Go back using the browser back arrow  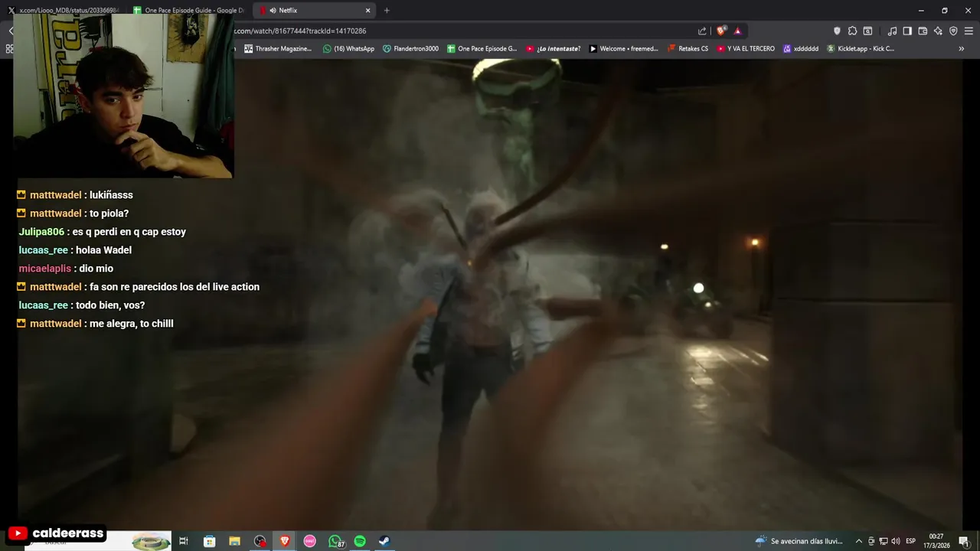click(x=11, y=31)
